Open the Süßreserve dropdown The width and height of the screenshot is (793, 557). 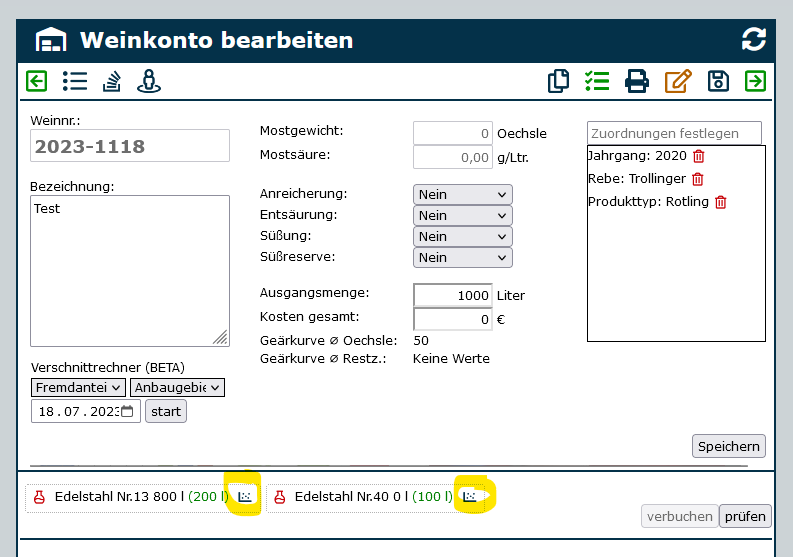coord(462,257)
